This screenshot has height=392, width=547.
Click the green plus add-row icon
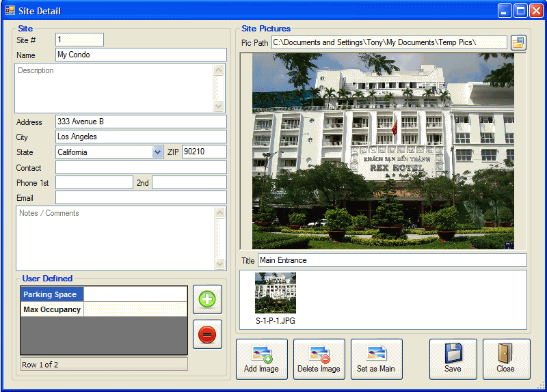click(x=207, y=299)
